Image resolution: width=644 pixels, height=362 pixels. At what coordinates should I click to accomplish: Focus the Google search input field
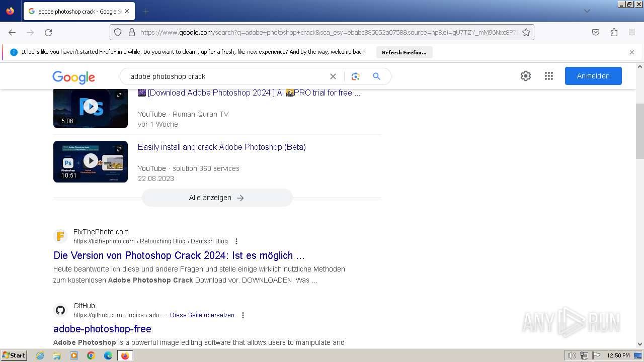(226, 76)
